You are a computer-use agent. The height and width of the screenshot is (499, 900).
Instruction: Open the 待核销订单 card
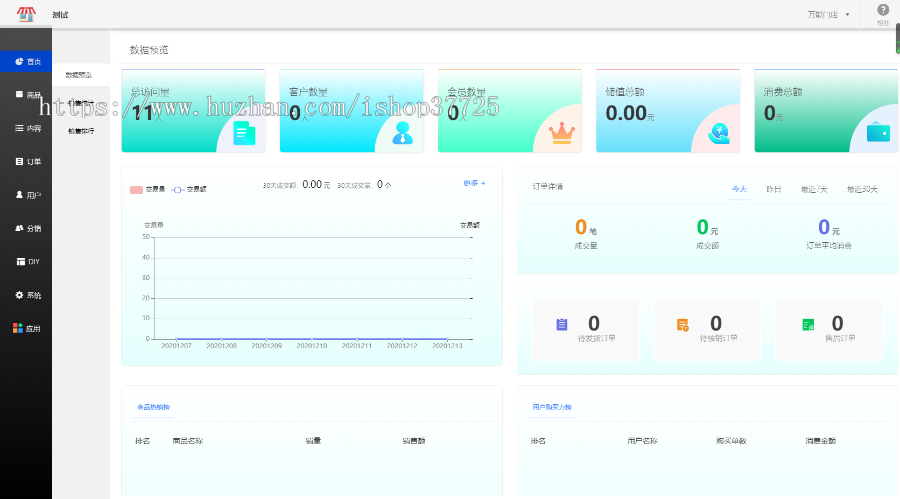pyautogui.click(x=706, y=329)
